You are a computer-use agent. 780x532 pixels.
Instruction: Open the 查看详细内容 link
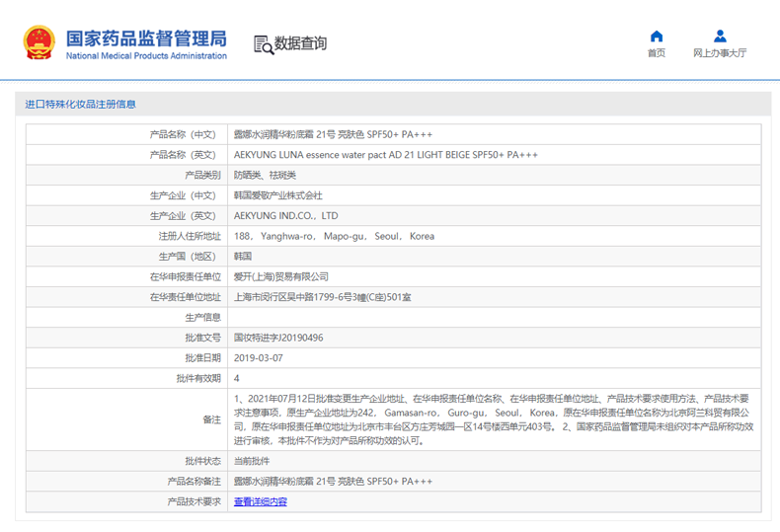[261, 501]
